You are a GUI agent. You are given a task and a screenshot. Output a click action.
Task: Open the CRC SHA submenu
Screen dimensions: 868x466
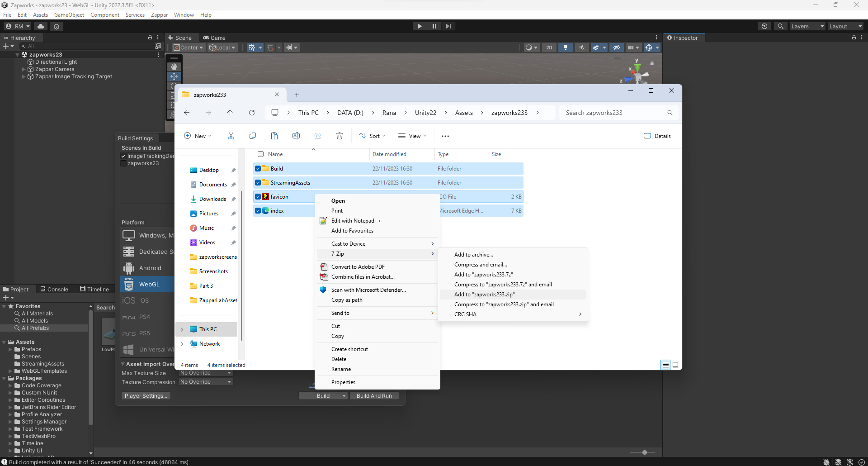513,314
